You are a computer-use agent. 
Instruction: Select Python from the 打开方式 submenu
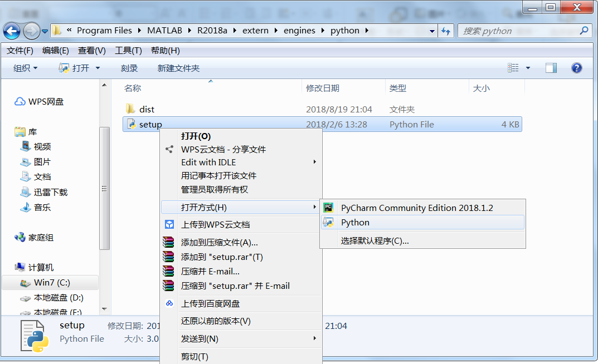click(356, 222)
